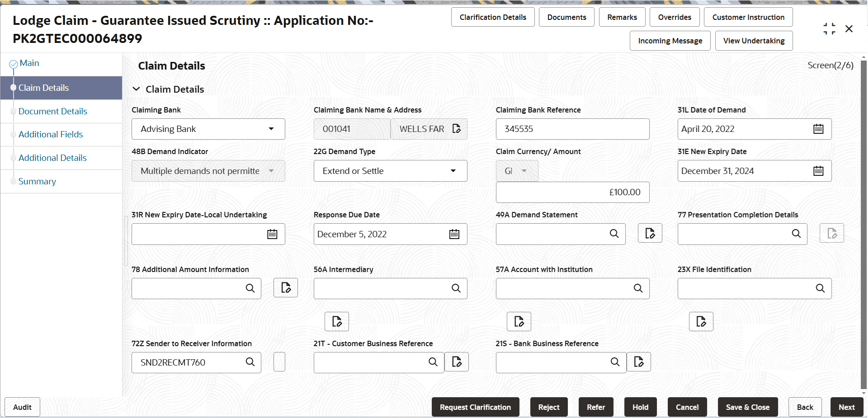The height and width of the screenshot is (418, 868).
Task: Click the document icon beside 78 Additional Amount Information
Action: coord(285,288)
